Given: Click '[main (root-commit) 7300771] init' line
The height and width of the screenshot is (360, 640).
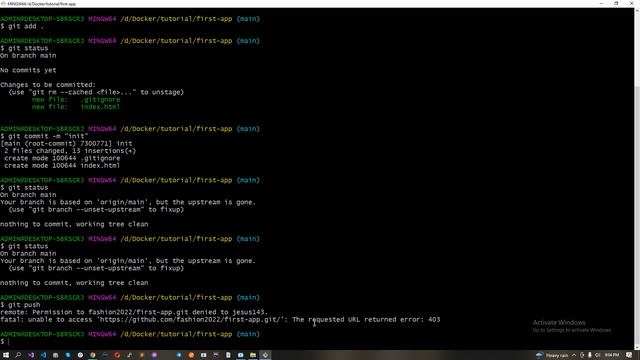Looking at the screenshot, I should click(66, 144).
